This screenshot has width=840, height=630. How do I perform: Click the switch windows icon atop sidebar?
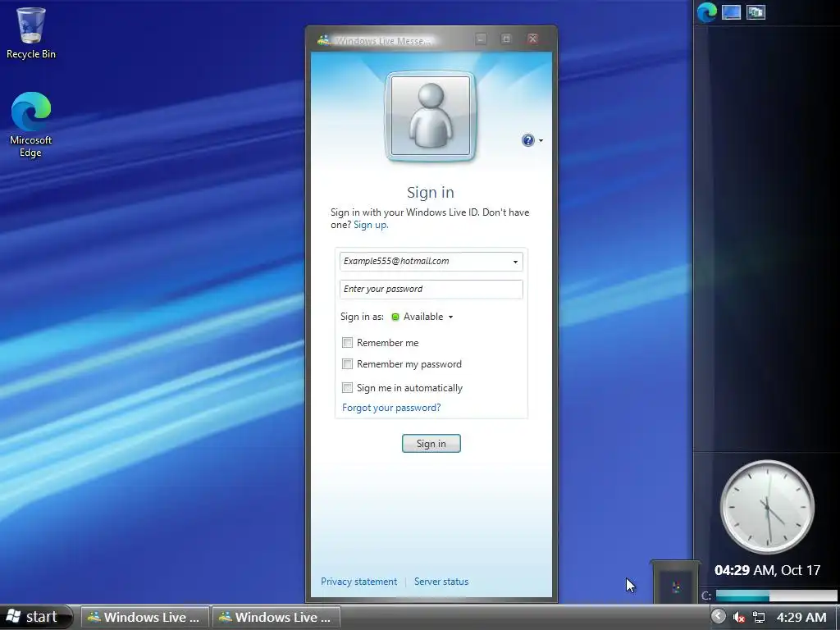coord(756,12)
